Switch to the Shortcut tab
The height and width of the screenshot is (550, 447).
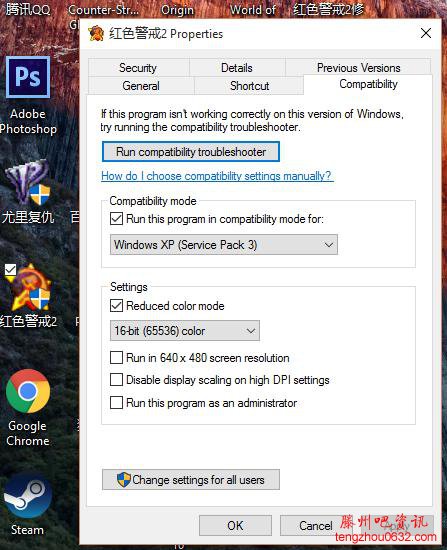(249, 86)
